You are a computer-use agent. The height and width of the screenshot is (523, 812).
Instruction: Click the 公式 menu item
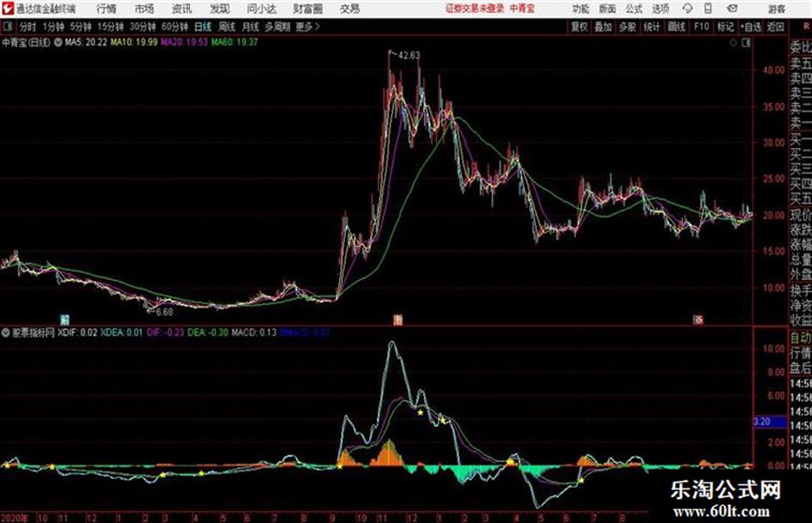point(634,9)
